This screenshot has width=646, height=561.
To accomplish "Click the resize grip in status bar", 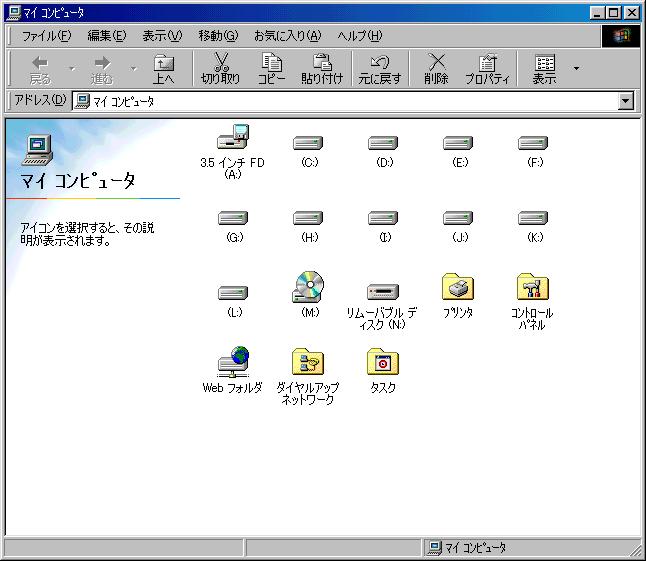I will tap(635, 550).
